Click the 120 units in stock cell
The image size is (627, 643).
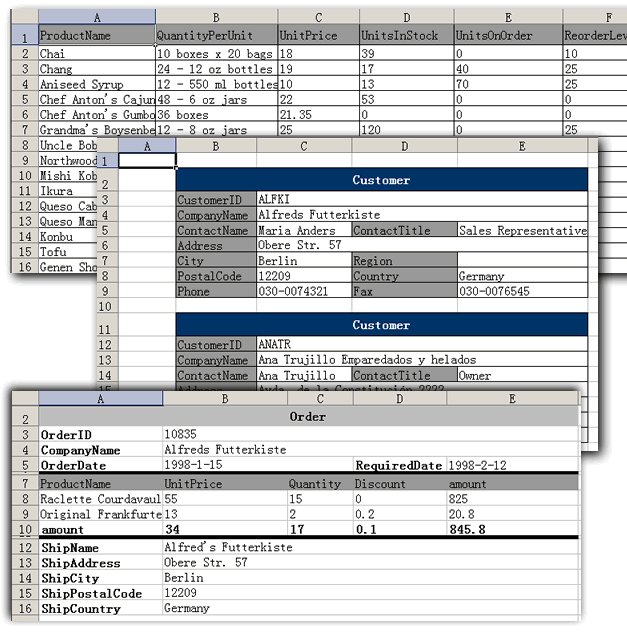click(406, 130)
